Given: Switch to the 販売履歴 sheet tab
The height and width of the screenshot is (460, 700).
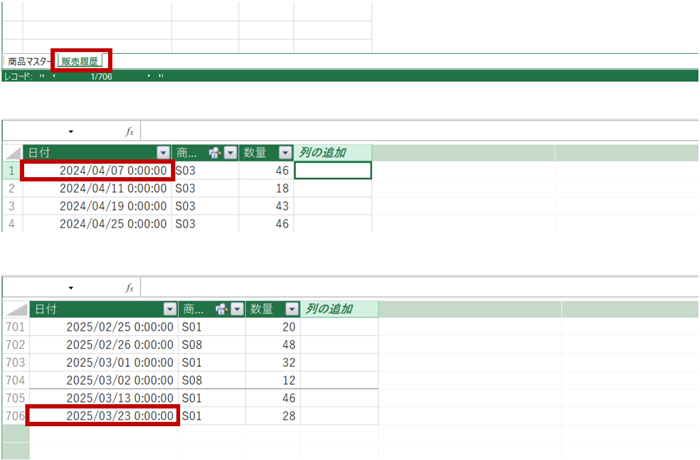Looking at the screenshot, I should pos(81,61).
